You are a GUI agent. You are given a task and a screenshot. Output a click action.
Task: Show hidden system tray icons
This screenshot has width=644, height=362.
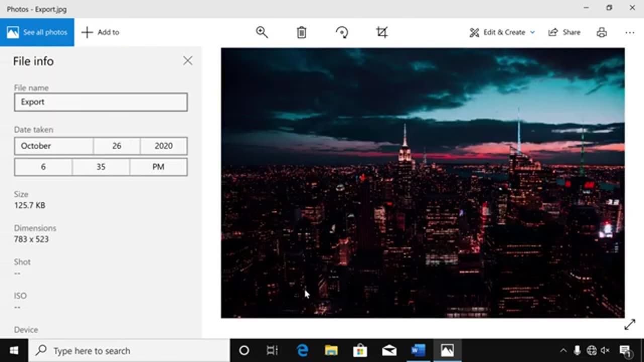(563, 350)
